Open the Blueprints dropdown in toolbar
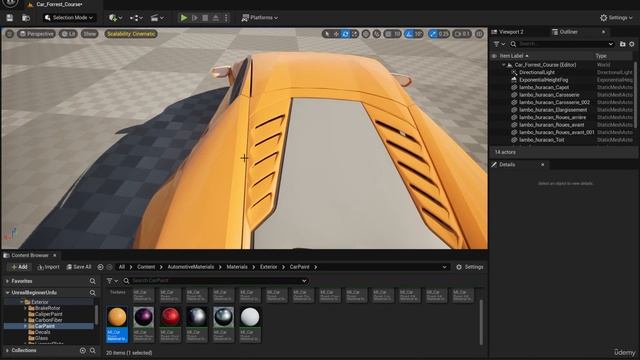Viewport: 640px width, 360px height. tap(136, 18)
